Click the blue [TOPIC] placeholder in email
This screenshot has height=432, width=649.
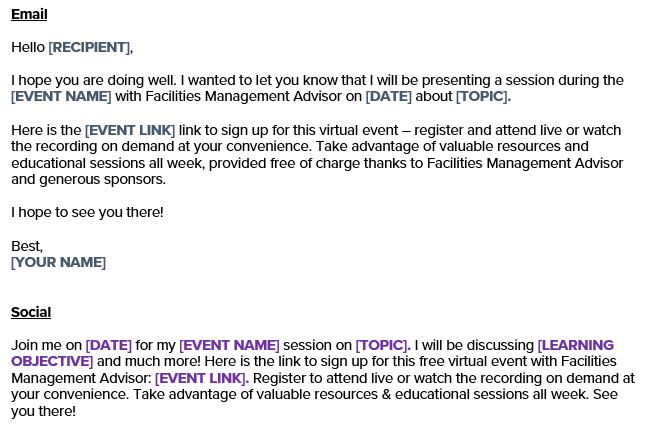point(483,96)
